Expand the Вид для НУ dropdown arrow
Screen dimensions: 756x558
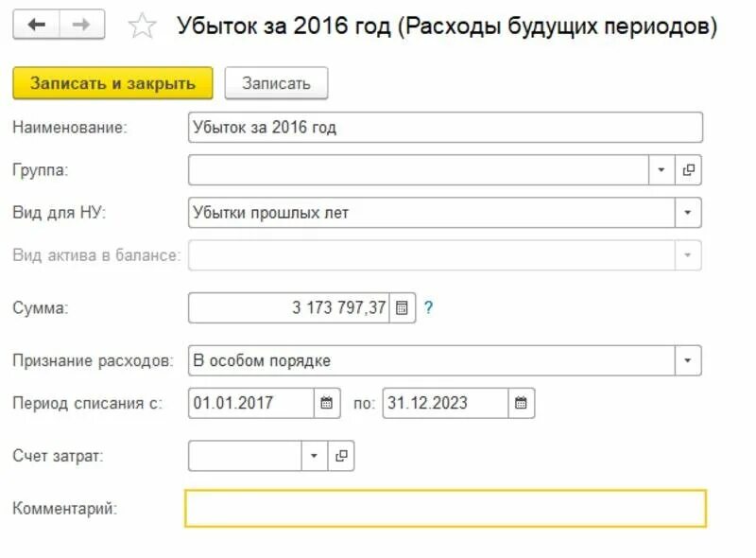(688, 213)
